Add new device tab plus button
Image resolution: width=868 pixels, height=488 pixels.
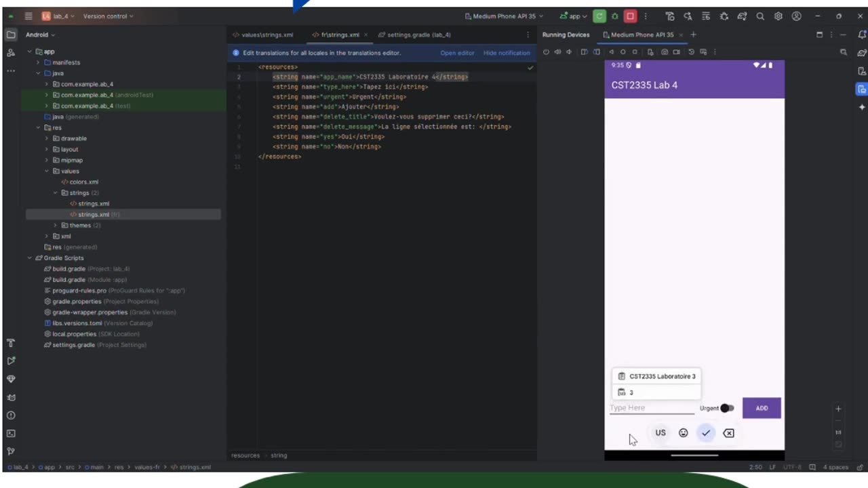[693, 35]
